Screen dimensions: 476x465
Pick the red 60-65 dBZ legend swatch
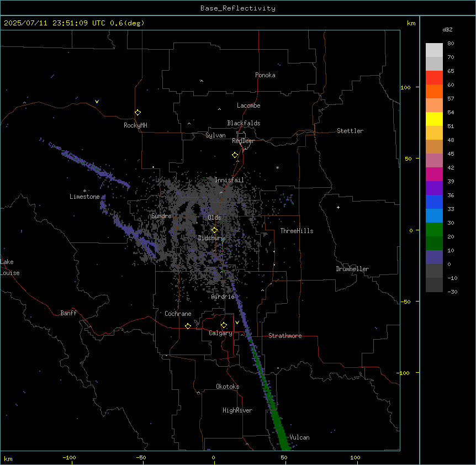click(x=434, y=78)
